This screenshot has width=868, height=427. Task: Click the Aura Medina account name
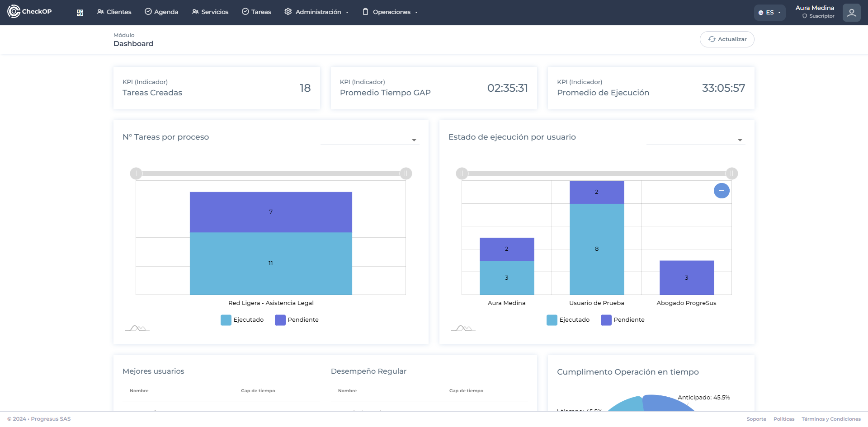815,8
